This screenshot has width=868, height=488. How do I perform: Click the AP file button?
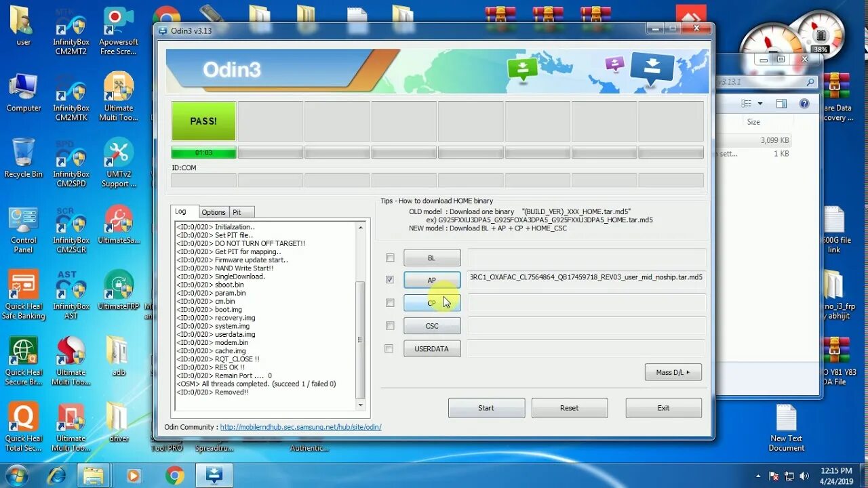pos(432,280)
